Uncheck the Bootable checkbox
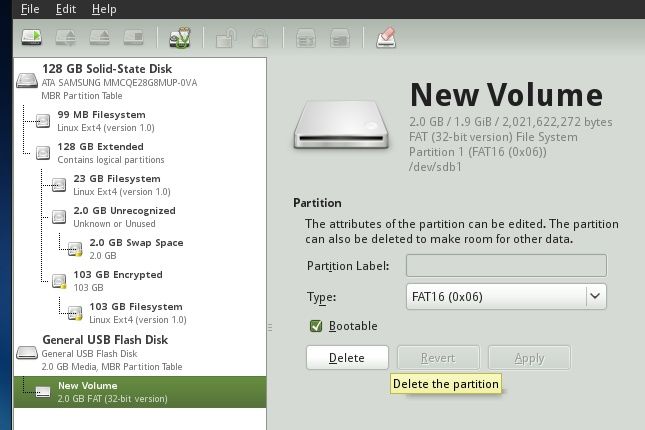Viewport: 645px width, 430px height. click(x=316, y=326)
